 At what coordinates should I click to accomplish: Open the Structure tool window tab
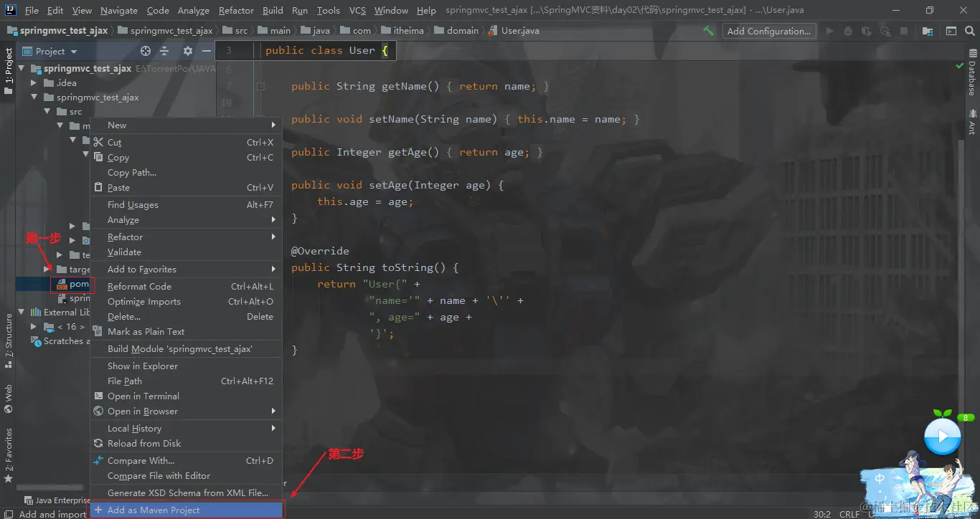click(9, 341)
